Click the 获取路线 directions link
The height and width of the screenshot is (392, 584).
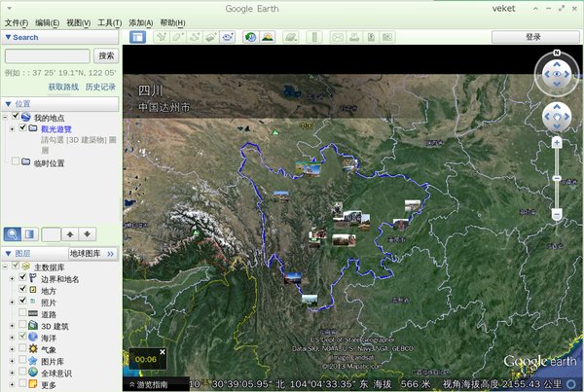click(x=63, y=87)
